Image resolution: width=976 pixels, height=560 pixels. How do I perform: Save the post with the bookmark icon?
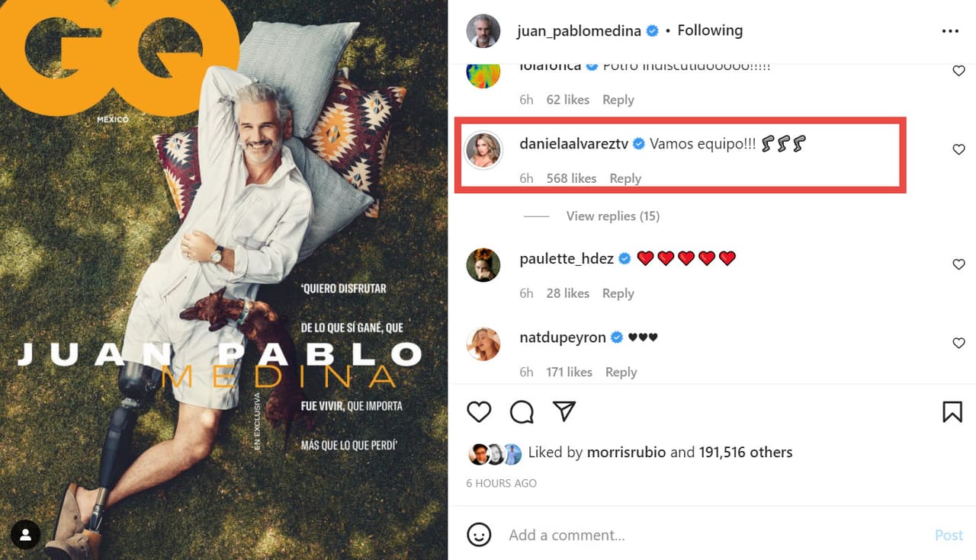pos(952,412)
